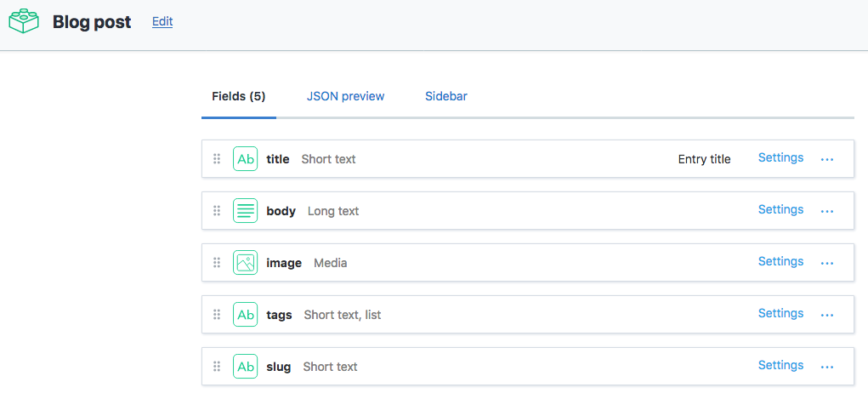The image size is (868, 399).
Task: Click the body field long text icon
Action: [246, 211]
